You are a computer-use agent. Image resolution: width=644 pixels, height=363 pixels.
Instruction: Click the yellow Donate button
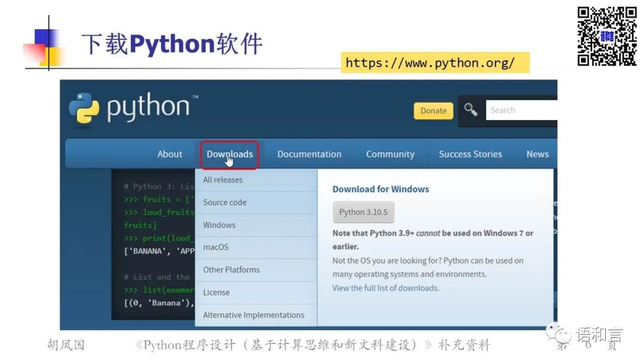pos(434,110)
